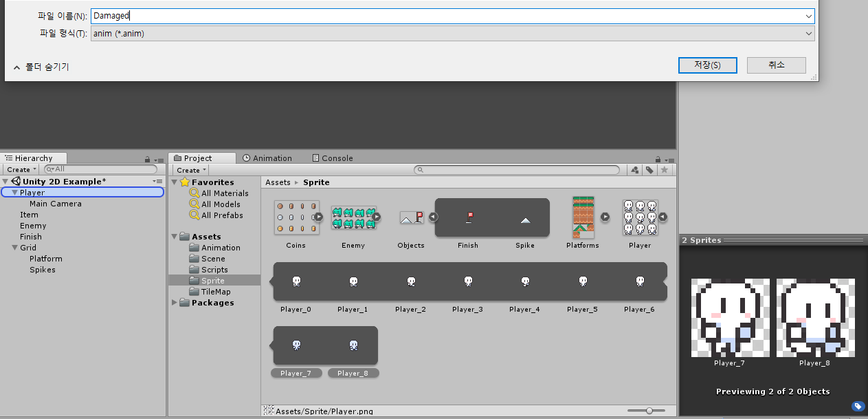868x419 pixels.
Task: Click the search by label icon
Action: click(649, 170)
